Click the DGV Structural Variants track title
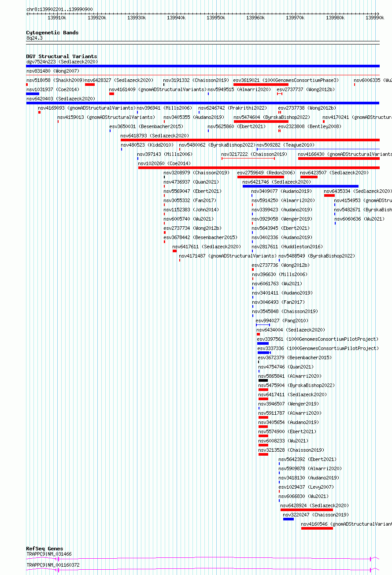 62,56
